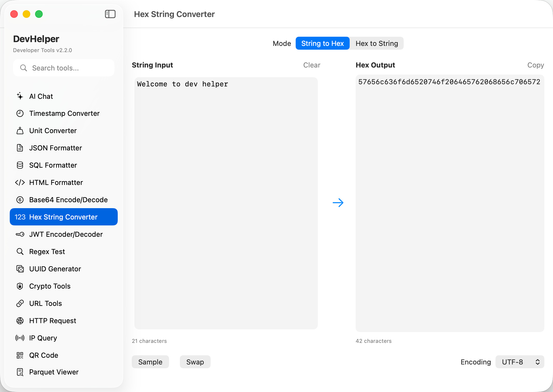Toggle the sidebar visibility icon
This screenshot has width=553, height=392.
click(x=110, y=14)
